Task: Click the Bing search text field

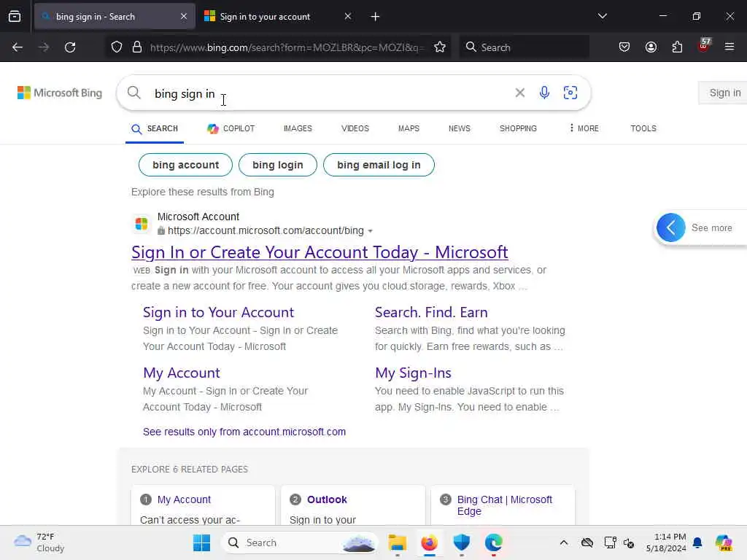Action: [x=329, y=93]
